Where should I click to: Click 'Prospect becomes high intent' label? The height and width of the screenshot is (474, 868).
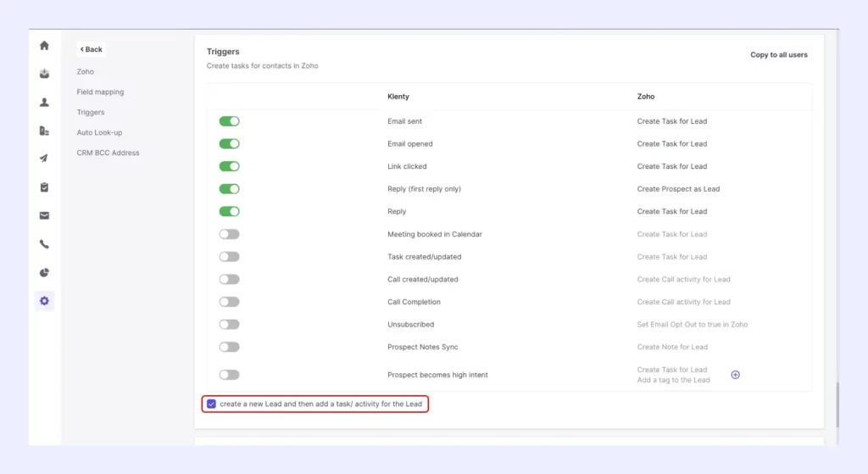[x=437, y=375]
